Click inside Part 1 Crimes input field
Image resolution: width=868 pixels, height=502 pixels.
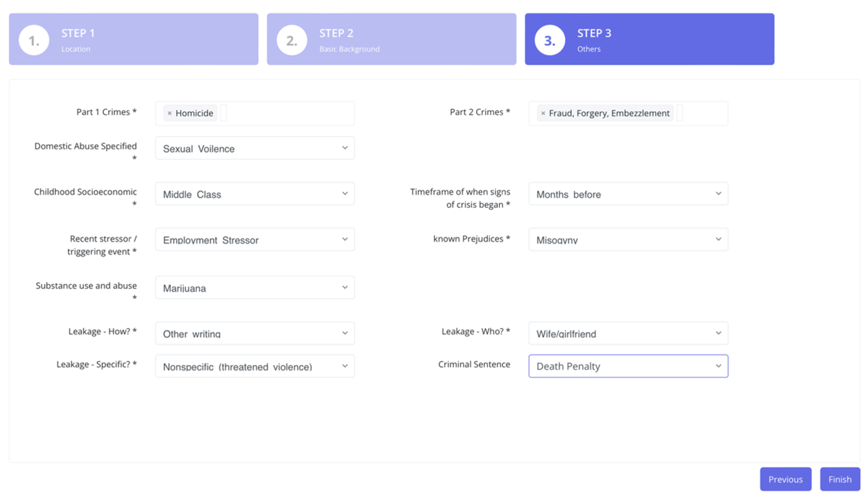tap(289, 113)
